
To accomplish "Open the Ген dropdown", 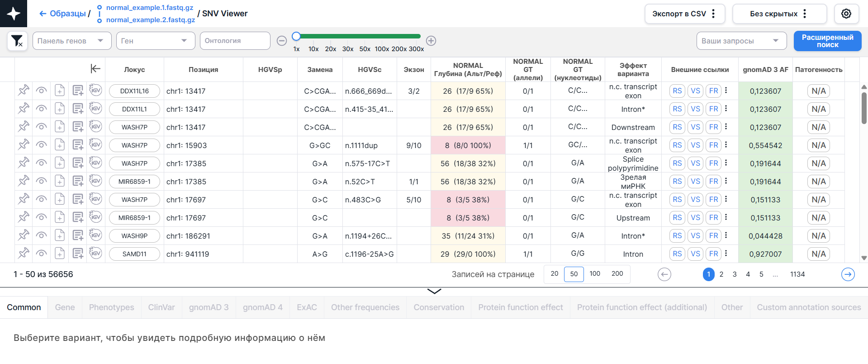I will pos(156,41).
